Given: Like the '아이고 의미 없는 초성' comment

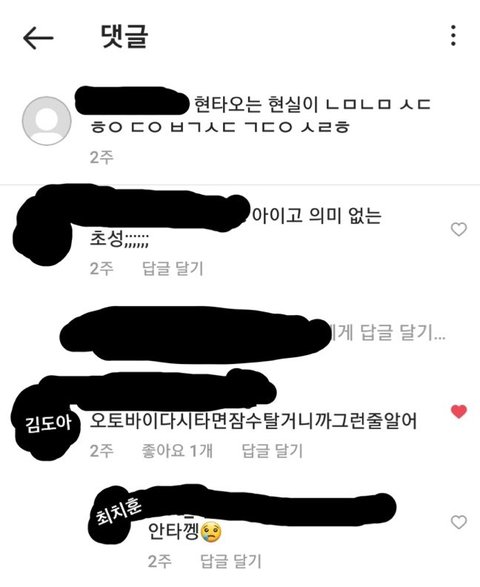Looking at the screenshot, I should pos(459,229).
